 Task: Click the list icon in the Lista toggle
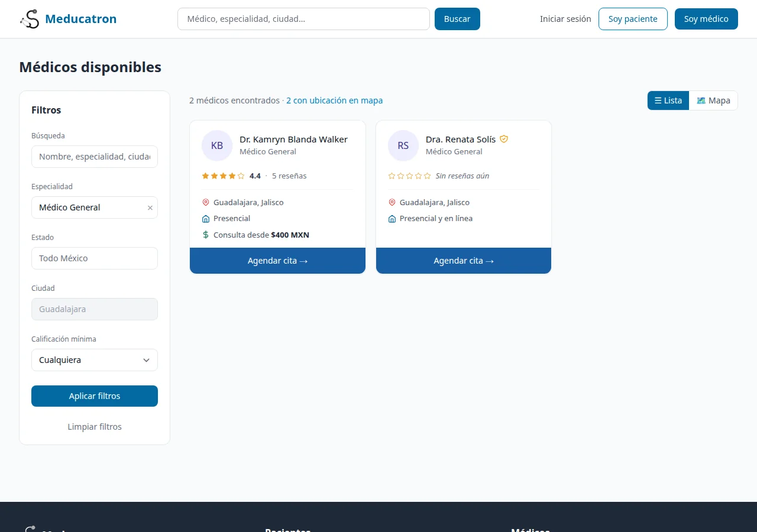(658, 100)
